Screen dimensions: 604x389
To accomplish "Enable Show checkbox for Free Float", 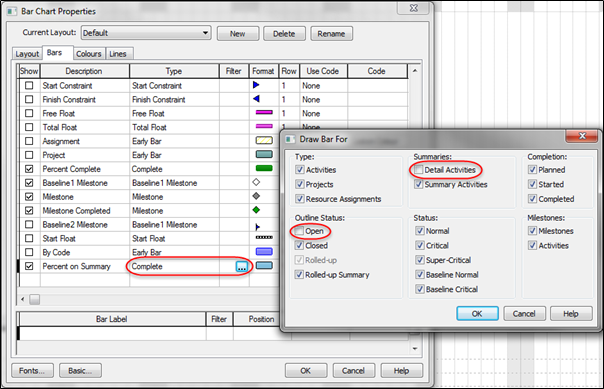I will (x=29, y=113).
